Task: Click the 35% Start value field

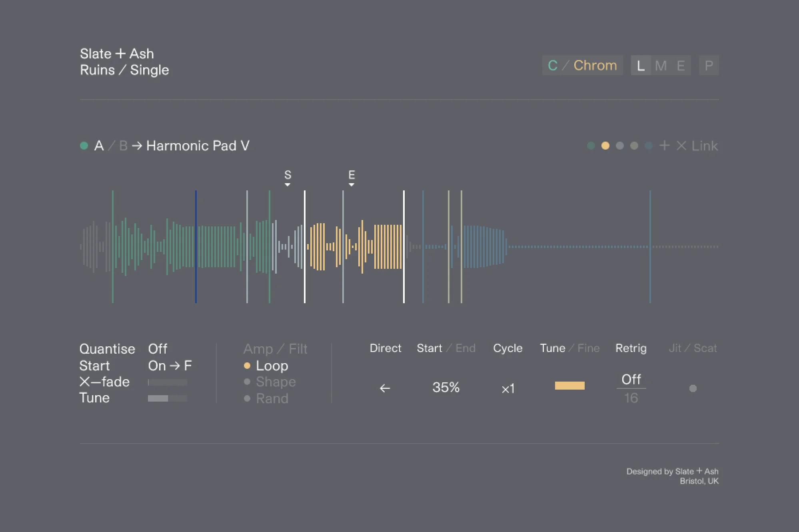Action: pos(446,387)
